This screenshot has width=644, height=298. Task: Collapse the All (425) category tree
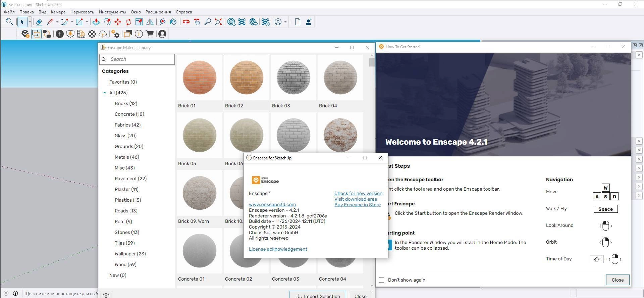[105, 93]
